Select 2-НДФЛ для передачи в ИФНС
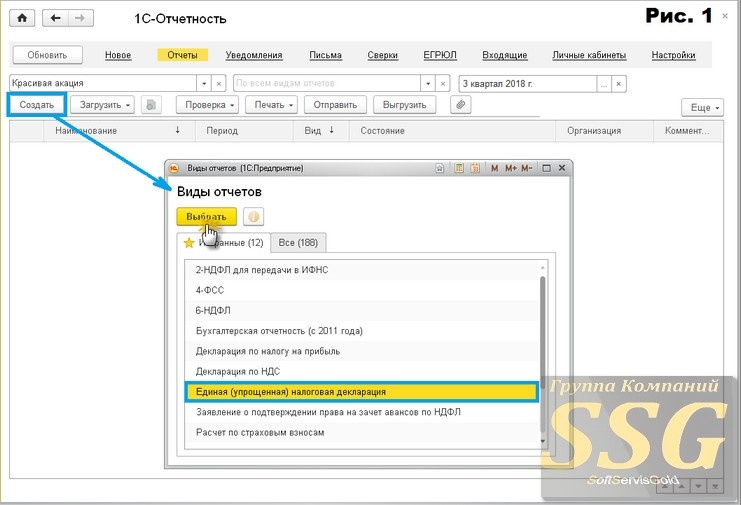This screenshot has height=505, width=741. [362, 270]
